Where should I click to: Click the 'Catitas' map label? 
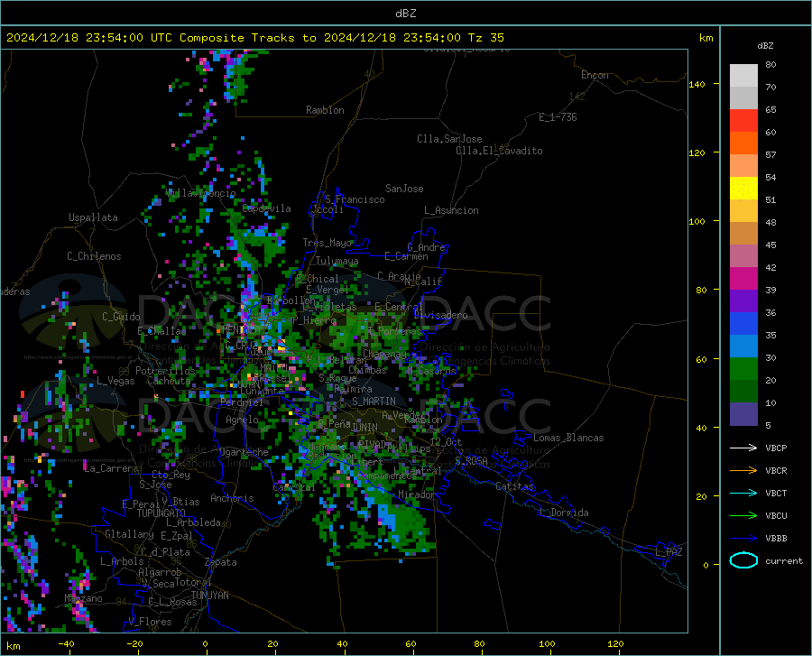pyautogui.click(x=515, y=486)
